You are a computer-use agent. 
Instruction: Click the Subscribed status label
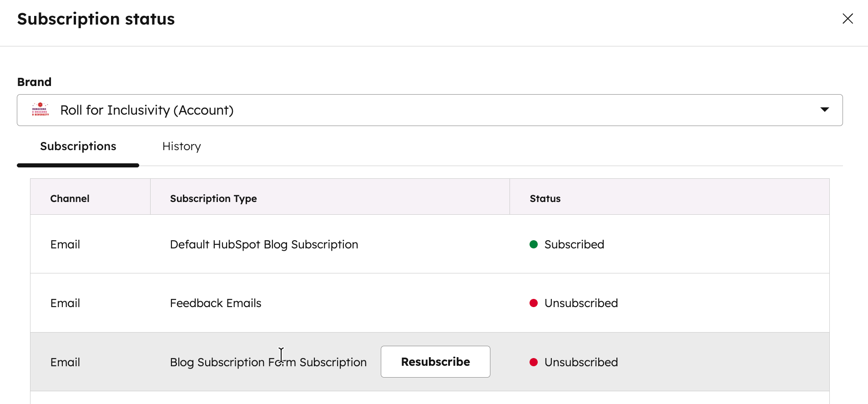click(x=574, y=245)
